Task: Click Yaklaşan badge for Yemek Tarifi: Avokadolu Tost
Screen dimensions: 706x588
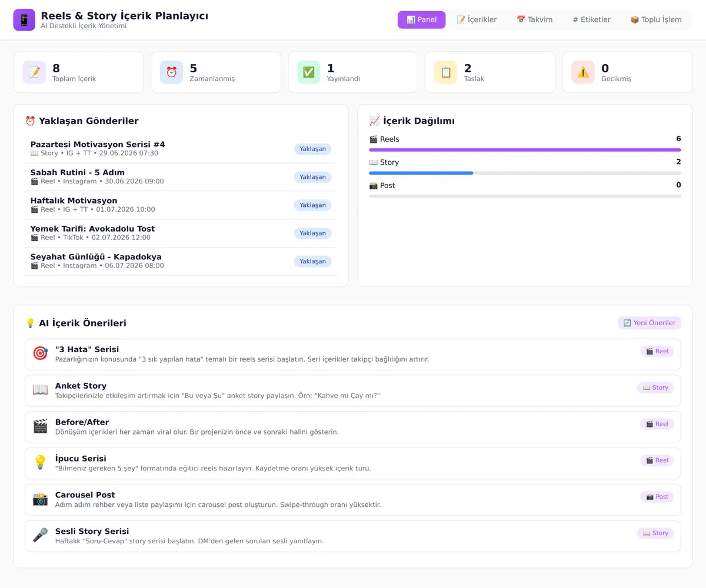Action: (x=313, y=233)
